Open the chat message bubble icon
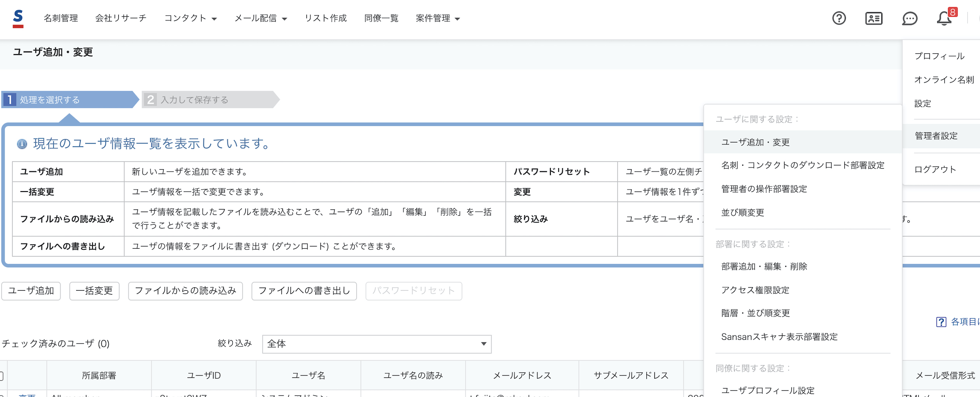 (x=909, y=18)
